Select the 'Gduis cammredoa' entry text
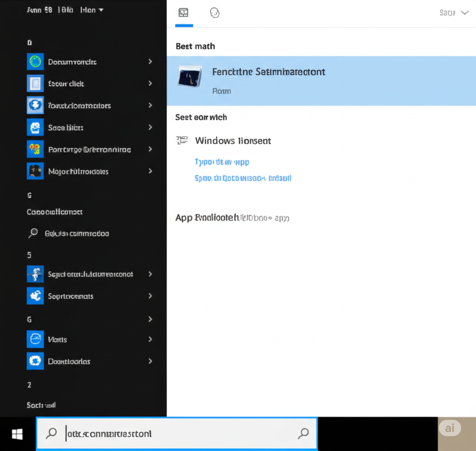 (77, 233)
